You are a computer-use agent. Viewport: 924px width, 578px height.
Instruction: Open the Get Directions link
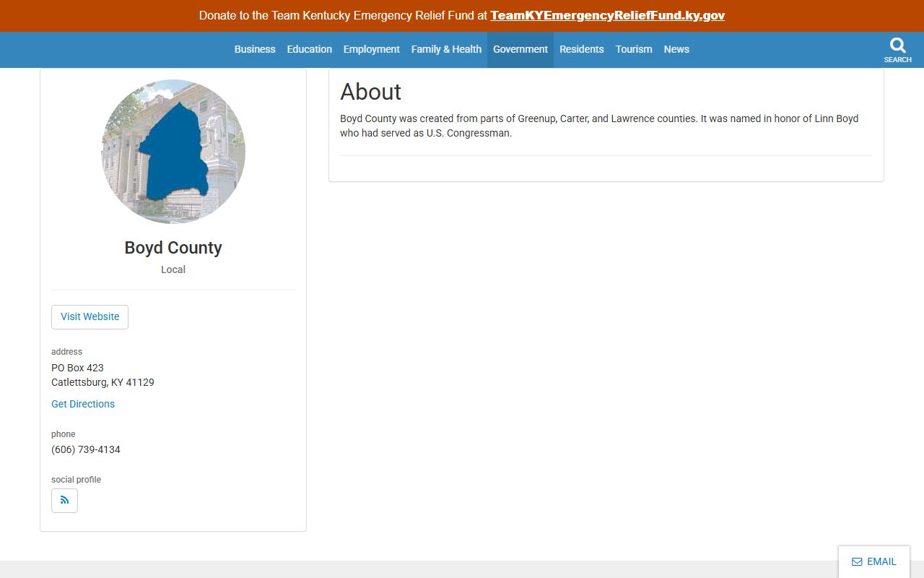tap(83, 404)
